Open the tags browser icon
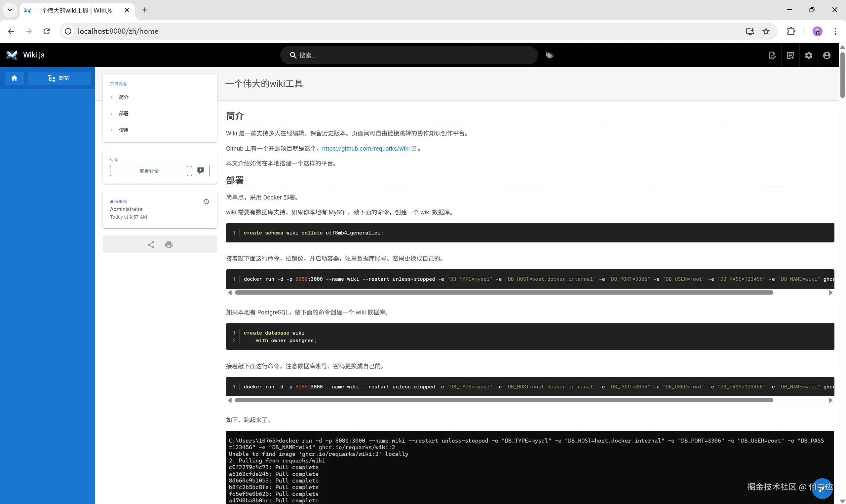Screen dimensions: 846x504 pos(549,55)
